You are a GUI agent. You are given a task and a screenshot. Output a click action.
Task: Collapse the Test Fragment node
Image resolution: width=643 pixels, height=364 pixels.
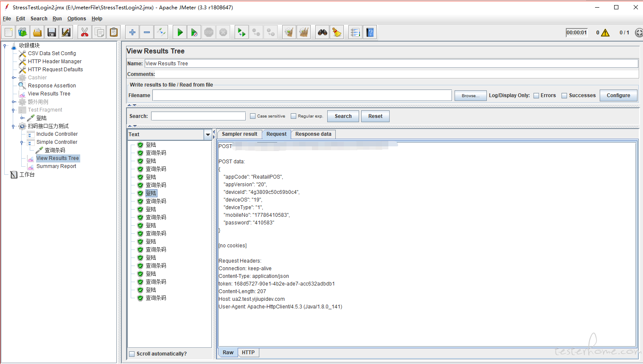tap(14, 110)
